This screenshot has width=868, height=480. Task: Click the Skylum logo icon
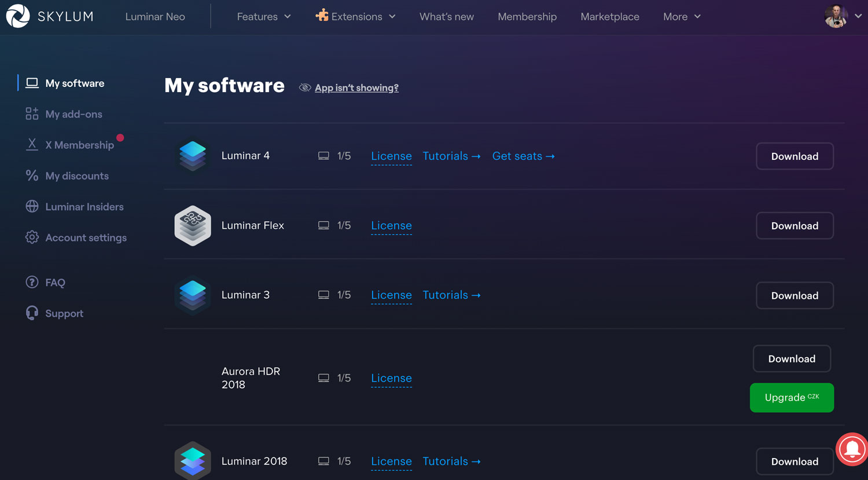[x=18, y=16]
